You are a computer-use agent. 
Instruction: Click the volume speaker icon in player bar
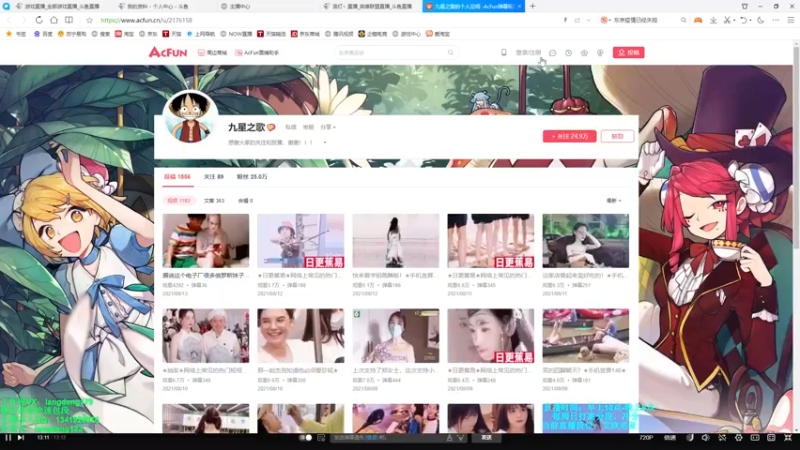pyautogui.click(x=705, y=437)
